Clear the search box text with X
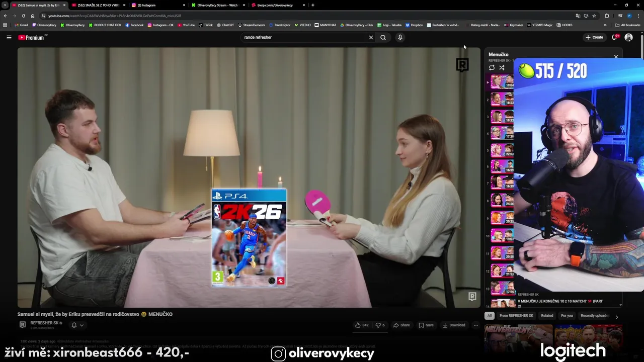Viewport: 644px width, 362px height. coord(371,37)
